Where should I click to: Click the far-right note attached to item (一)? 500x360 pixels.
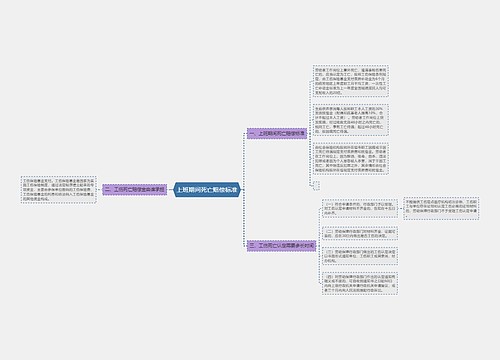[x=441, y=208]
